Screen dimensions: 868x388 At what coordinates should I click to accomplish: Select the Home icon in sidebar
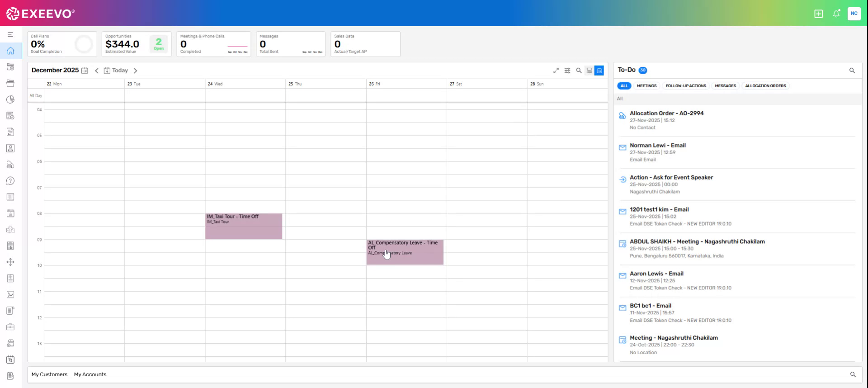click(x=10, y=51)
